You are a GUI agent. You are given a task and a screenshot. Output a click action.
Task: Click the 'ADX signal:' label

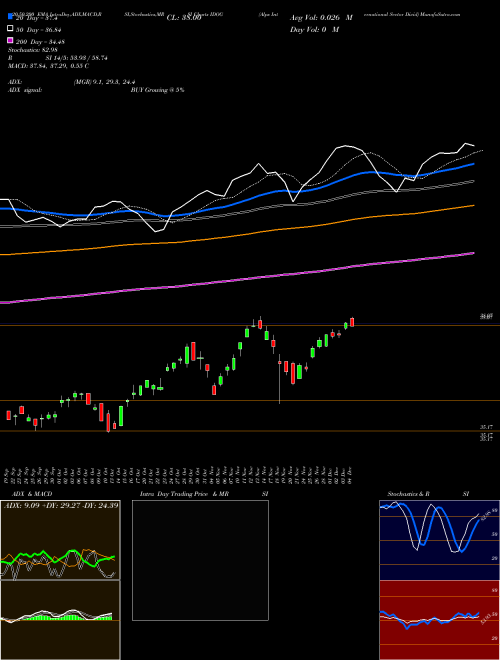pyautogui.click(x=25, y=90)
